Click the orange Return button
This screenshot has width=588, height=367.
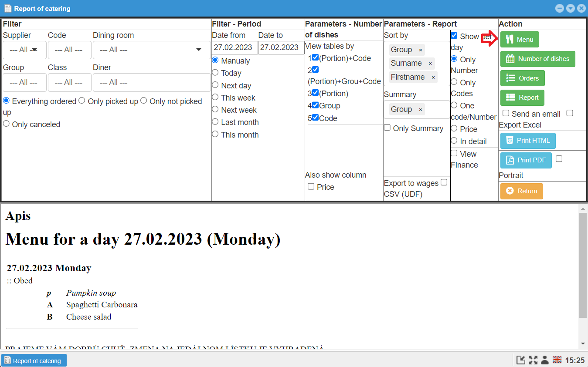click(521, 191)
